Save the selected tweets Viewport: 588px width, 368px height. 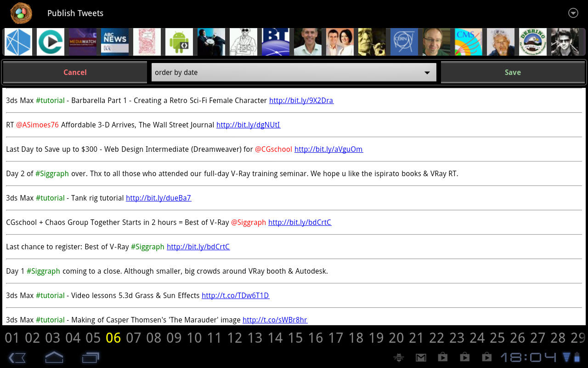[513, 72]
